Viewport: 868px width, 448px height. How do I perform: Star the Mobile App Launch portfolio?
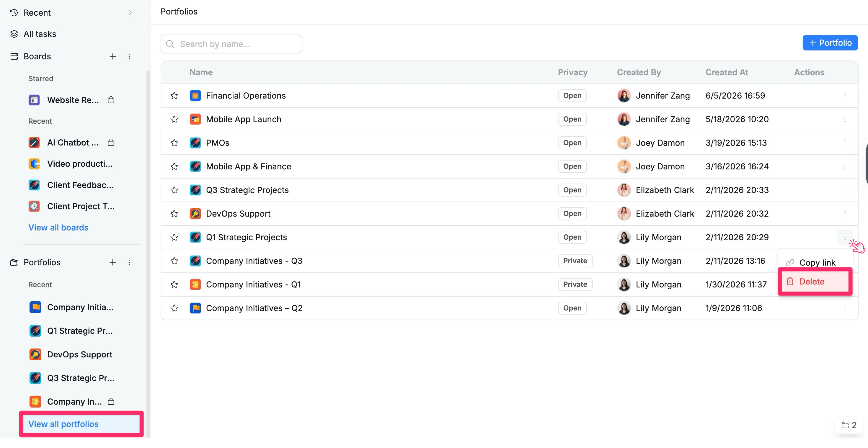[174, 119]
